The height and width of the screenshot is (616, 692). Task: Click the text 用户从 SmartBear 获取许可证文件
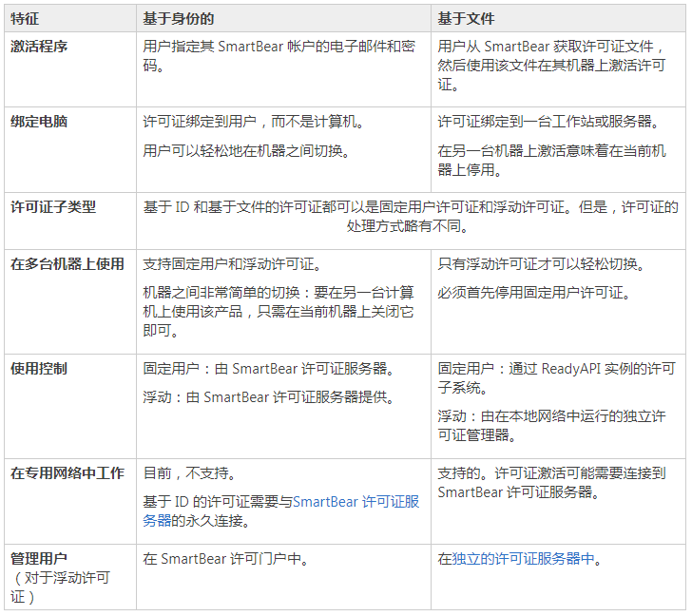click(545, 47)
